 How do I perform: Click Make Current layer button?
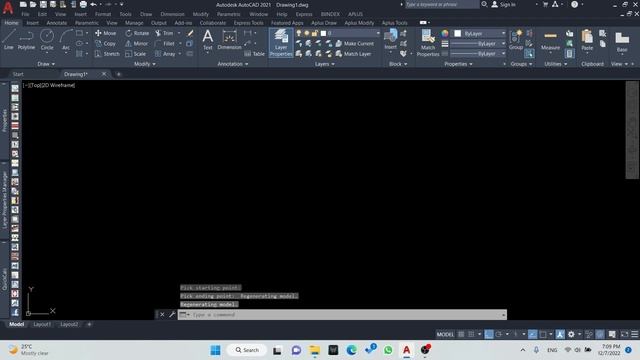click(355, 43)
